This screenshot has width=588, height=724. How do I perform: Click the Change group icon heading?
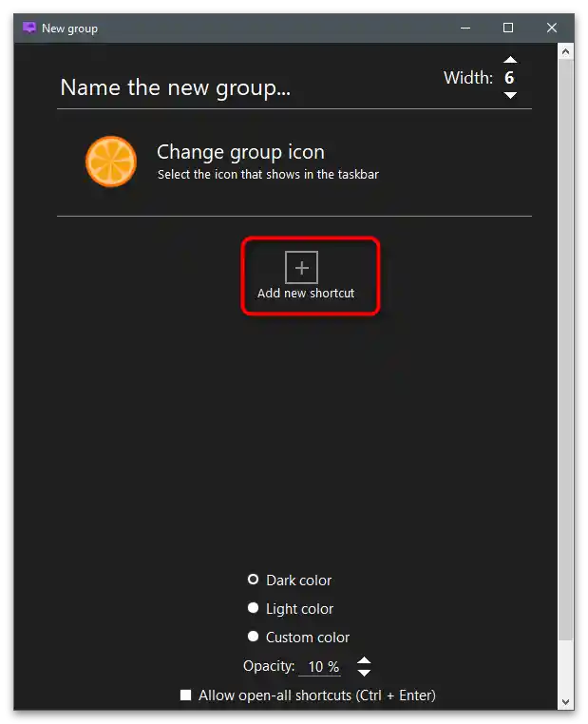pyautogui.click(x=240, y=152)
